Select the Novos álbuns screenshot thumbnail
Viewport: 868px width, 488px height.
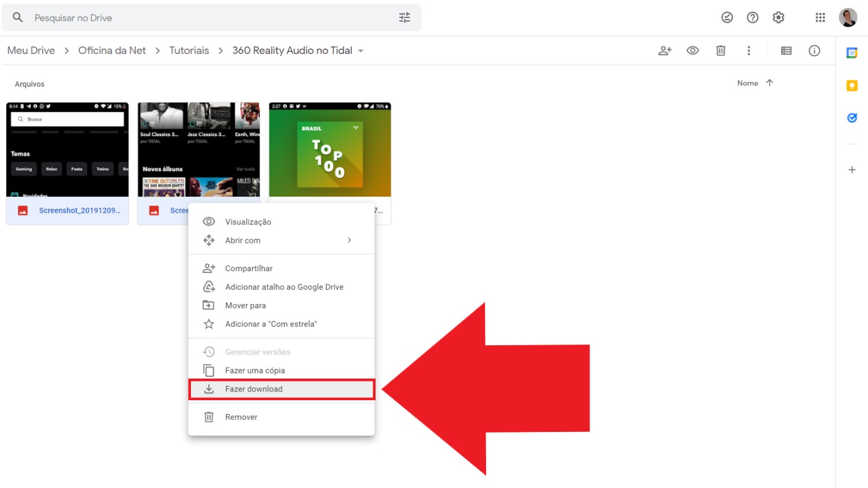[x=198, y=150]
